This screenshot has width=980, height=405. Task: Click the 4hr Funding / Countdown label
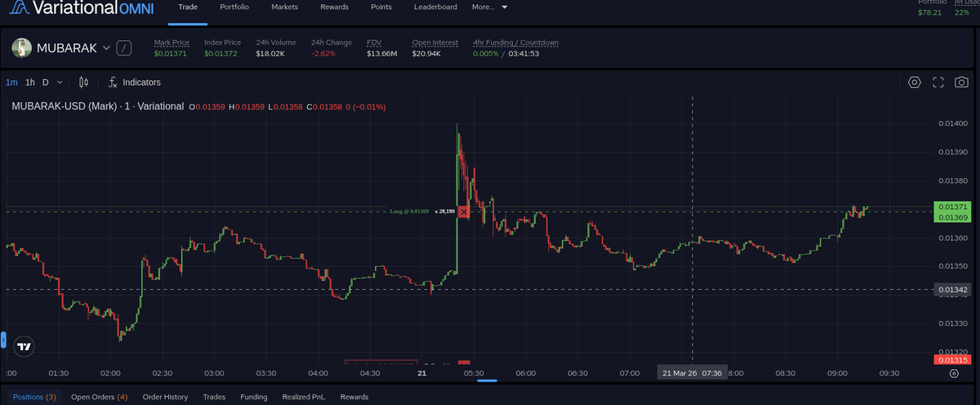point(516,42)
